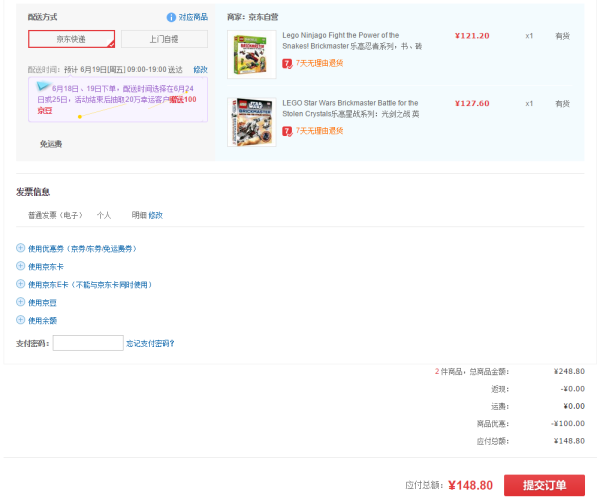Screen dimensions: 600x501
Task: Open LEGO Star Wars Battle title link
Action: [x=351, y=108]
